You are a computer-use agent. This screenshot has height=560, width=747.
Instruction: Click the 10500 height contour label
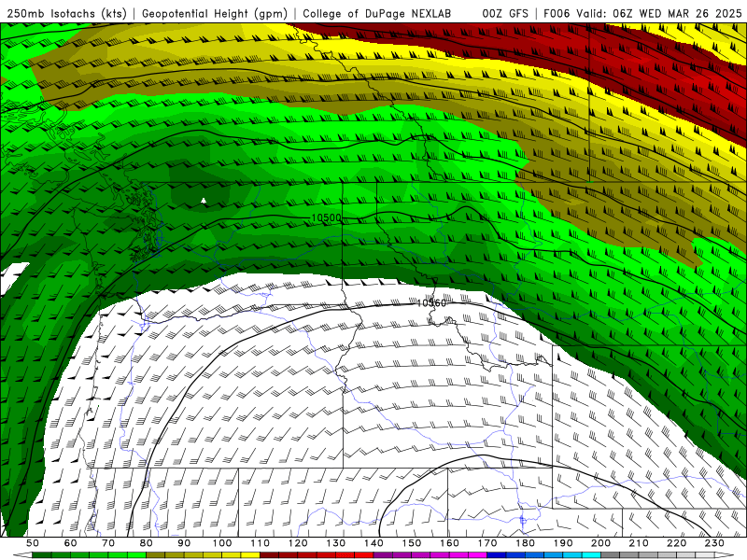tap(326, 217)
